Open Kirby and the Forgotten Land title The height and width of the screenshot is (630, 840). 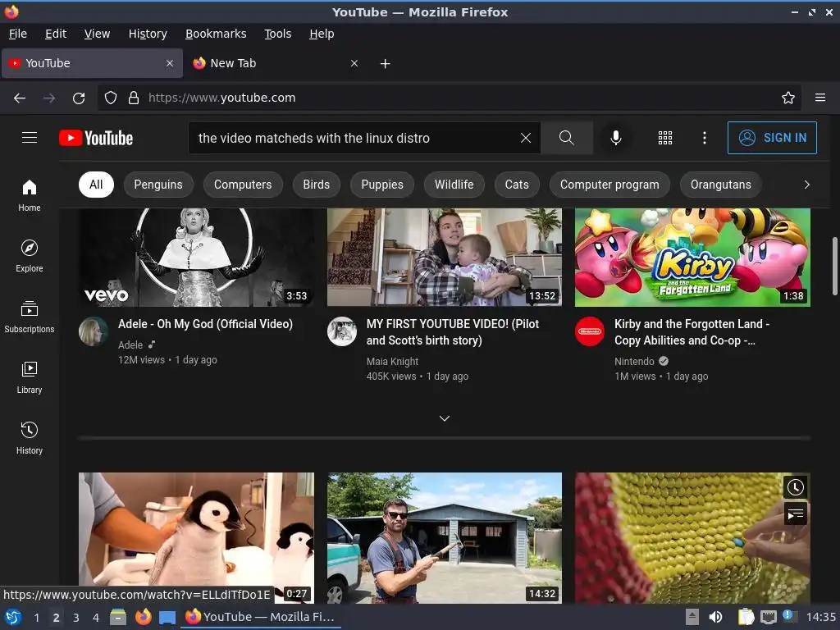pos(692,332)
